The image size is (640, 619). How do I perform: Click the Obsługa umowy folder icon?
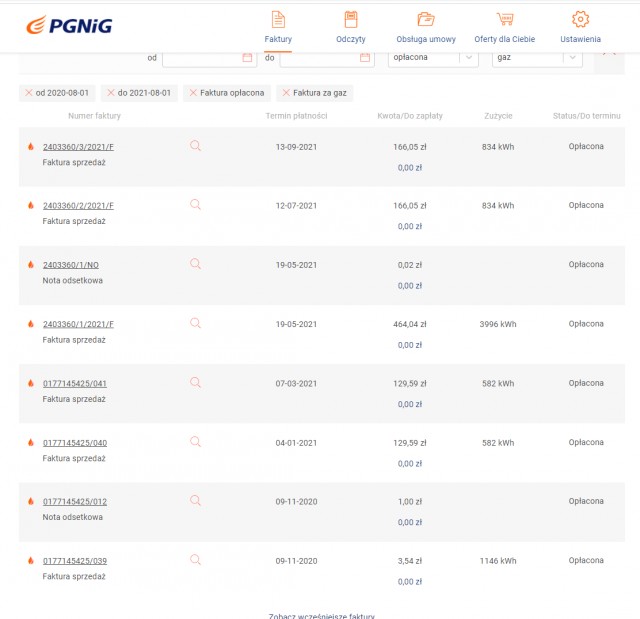tap(426, 20)
